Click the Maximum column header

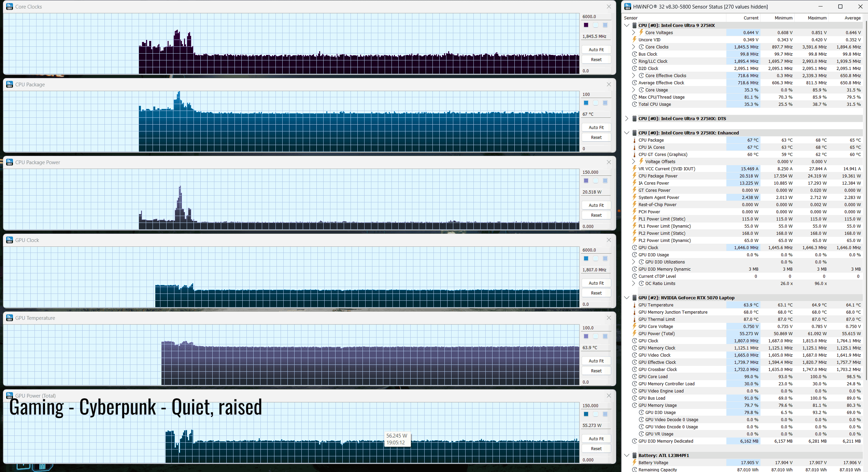click(817, 18)
